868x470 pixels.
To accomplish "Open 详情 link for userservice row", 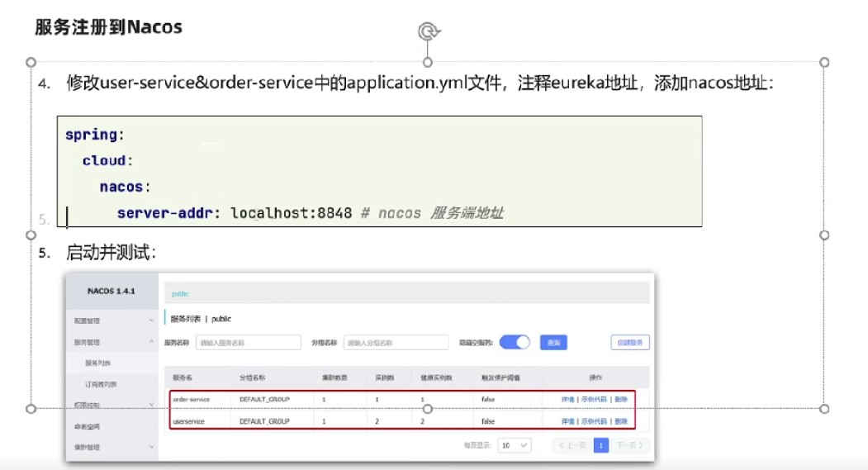I will [x=567, y=421].
